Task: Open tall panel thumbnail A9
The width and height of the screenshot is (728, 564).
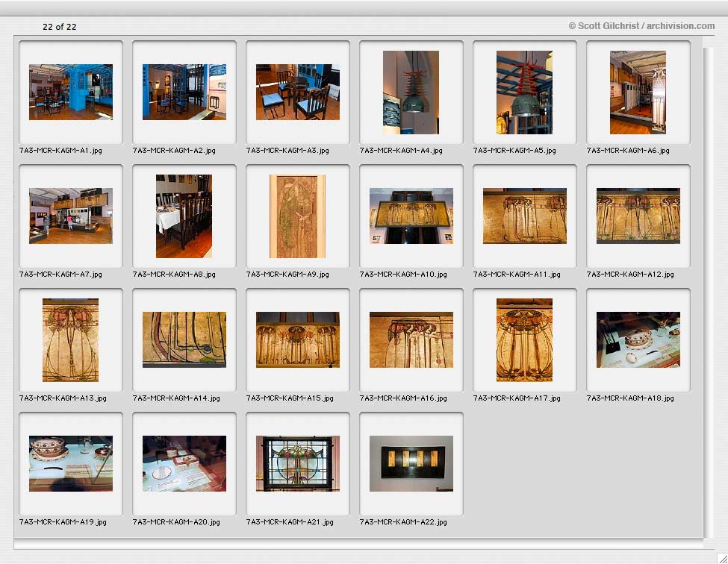Action: pyautogui.click(x=298, y=216)
